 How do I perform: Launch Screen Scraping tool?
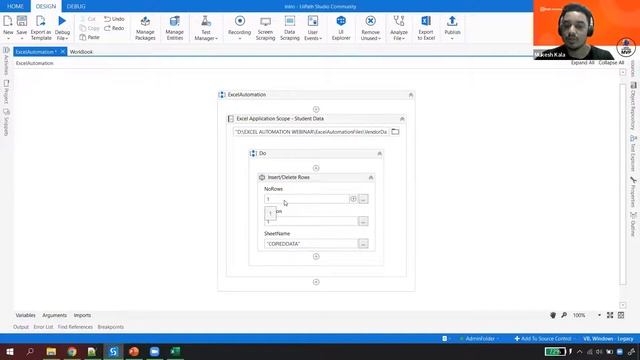pos(265,28)
